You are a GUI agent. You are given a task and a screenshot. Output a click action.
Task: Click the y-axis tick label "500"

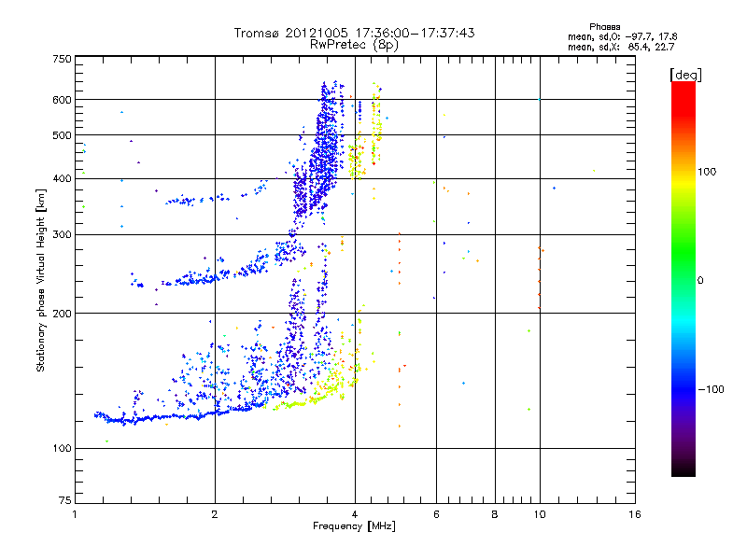(x=62, y=135)
